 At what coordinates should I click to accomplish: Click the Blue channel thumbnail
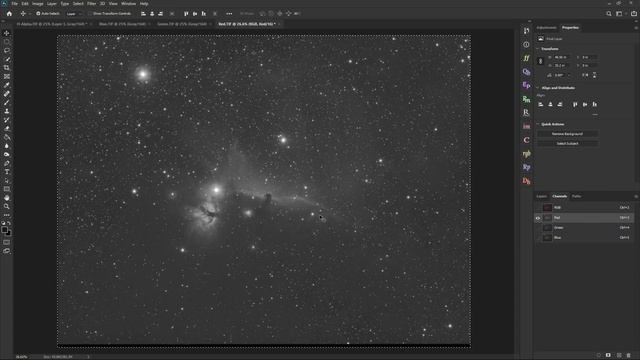[x=547, y=238]
